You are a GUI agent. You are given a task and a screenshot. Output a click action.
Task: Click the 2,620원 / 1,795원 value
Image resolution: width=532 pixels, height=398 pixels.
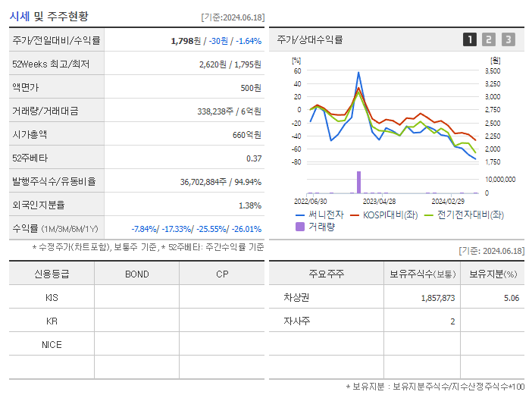click(x=230, y=64)
